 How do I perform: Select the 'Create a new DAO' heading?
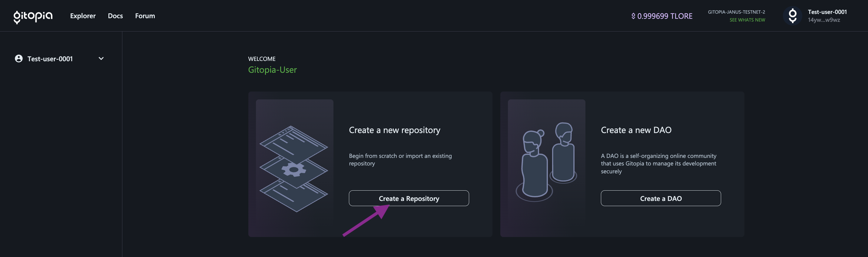click(636, 130)
